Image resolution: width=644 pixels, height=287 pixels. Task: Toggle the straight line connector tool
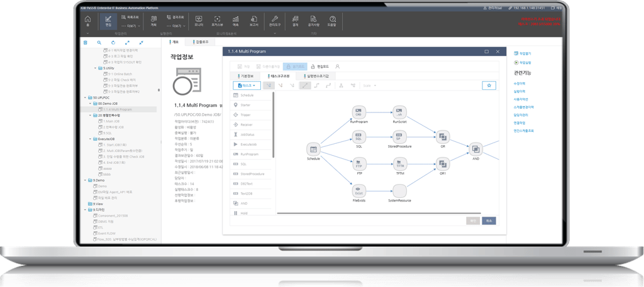click(305, 85)
